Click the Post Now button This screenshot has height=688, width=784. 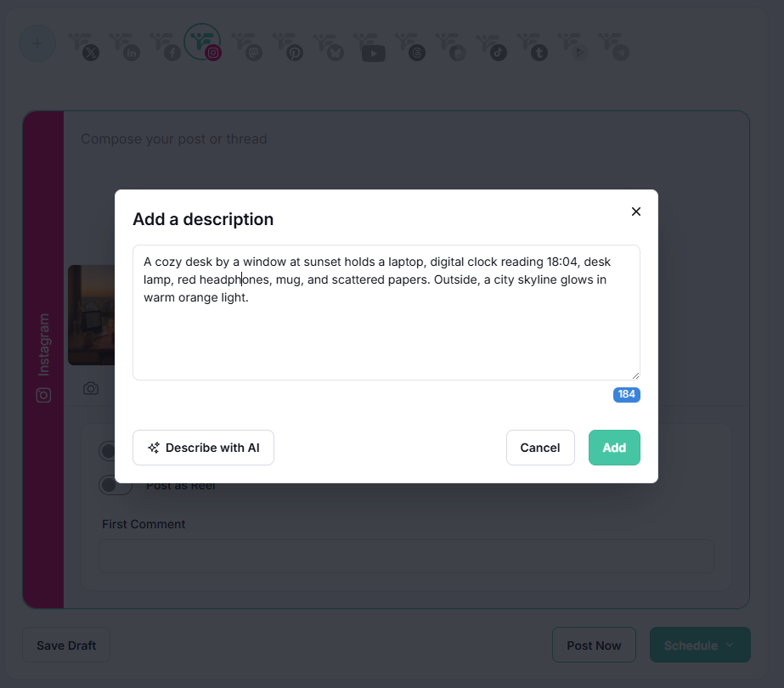(x=594, y=645)
